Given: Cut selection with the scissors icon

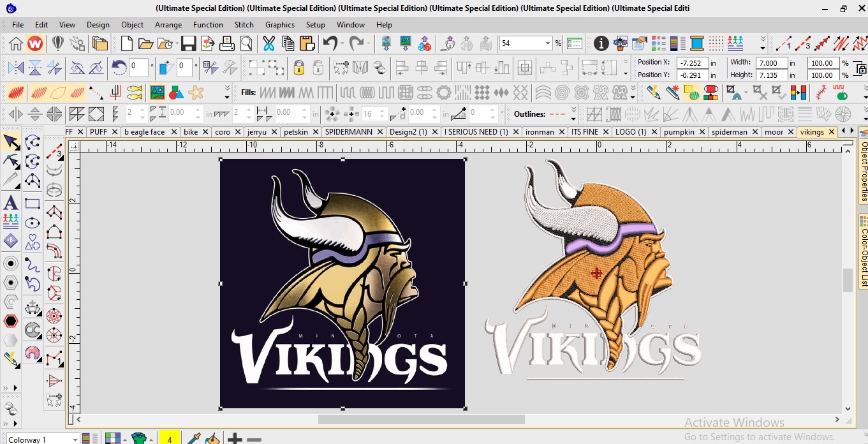Looking at the screenshot, I should pos(268,43).
